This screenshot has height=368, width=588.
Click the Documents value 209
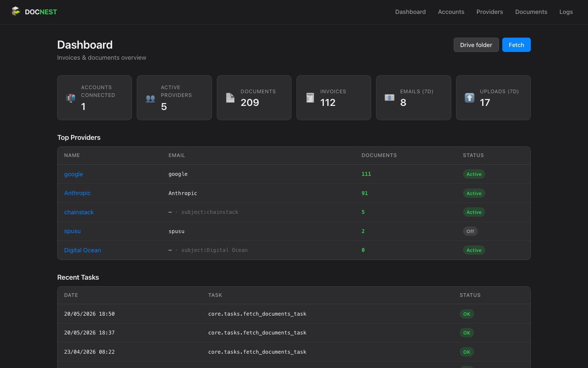click(250, 103)
